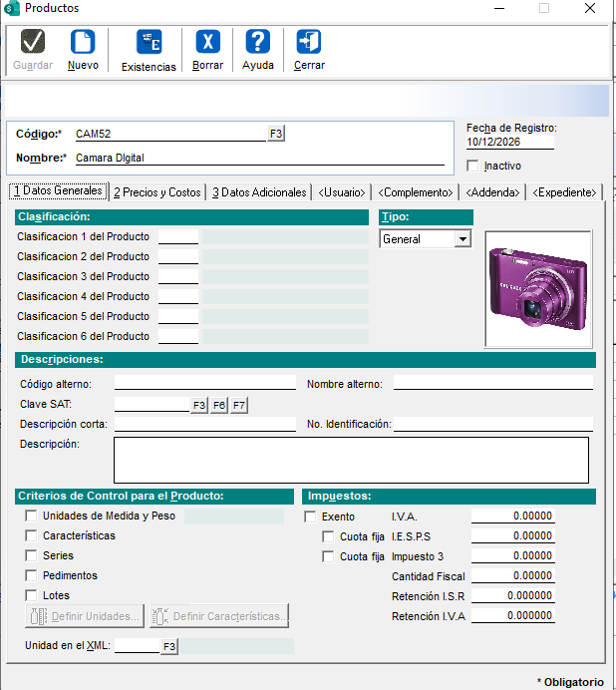Screen dimensions: 616x690
Task: Click the Nombre alterno field
Action: (x=493, y=383)
